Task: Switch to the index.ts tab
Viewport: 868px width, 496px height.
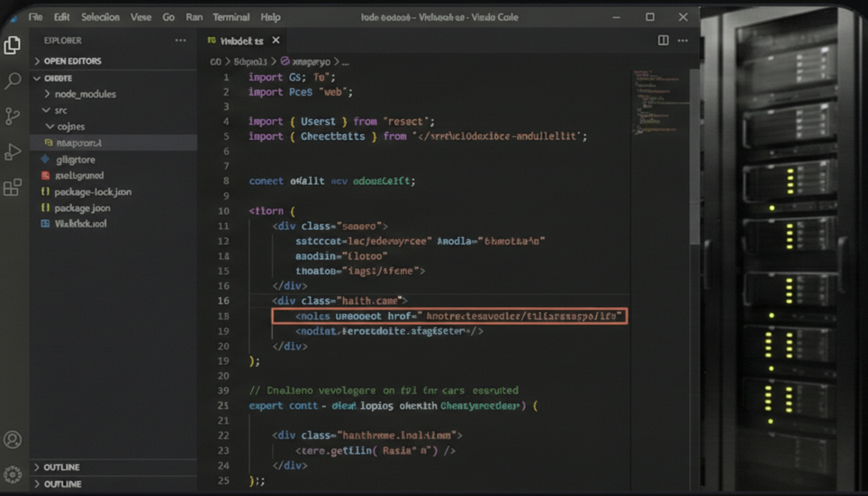Action: click(x=241, y=40)
